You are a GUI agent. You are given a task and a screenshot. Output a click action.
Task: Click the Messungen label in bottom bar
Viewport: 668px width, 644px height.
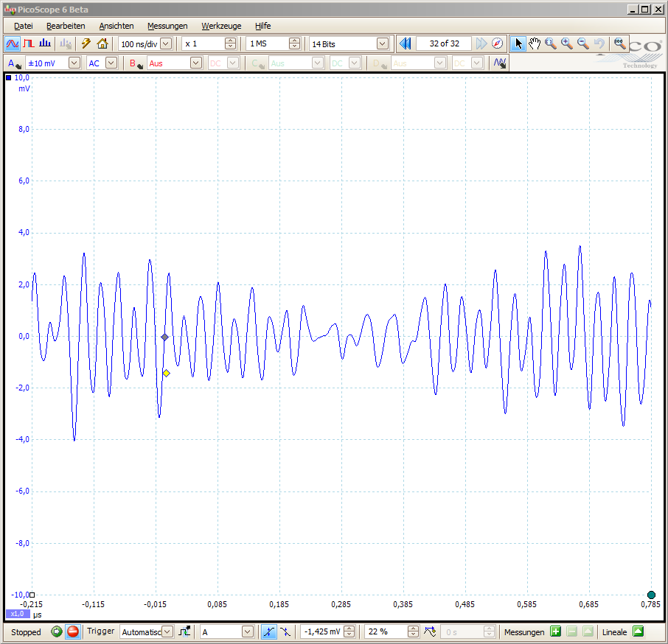[x=524, y=632]
